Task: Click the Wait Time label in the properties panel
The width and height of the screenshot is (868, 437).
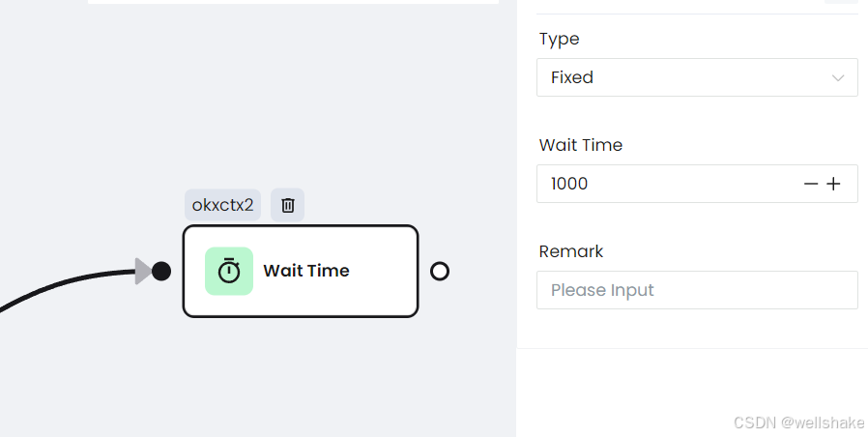Action: tap(581, 145)
